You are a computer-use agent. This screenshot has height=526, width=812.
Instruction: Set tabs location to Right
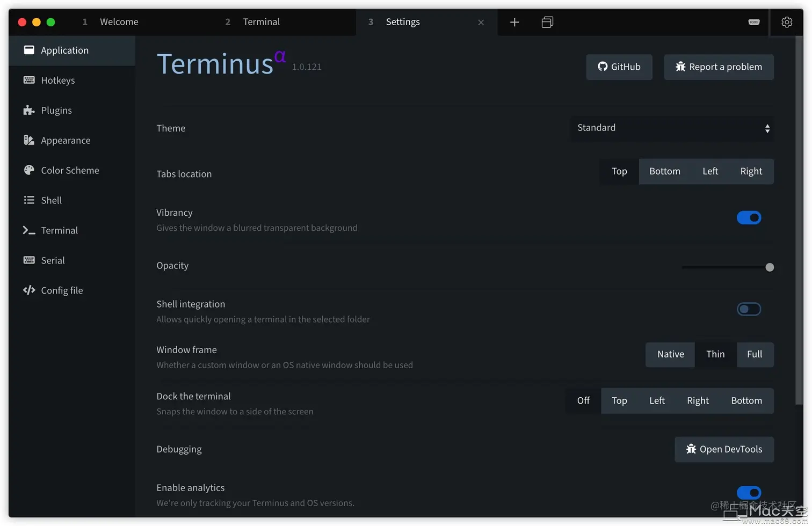(x=751, y=171)
